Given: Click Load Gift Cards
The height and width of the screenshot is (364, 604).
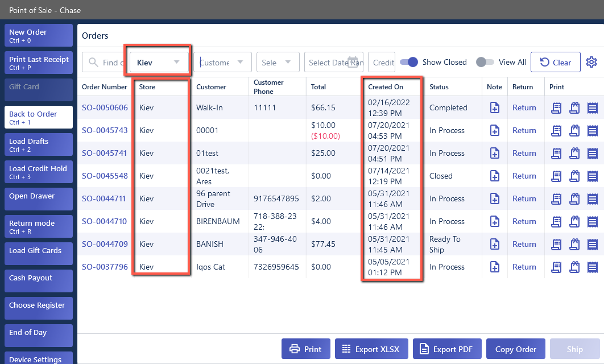Looking at the screenshot, I should click(39, 254).
